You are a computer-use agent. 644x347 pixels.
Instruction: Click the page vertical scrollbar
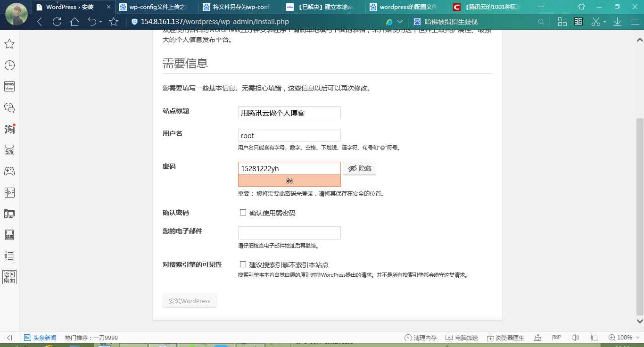pos(640,216)
